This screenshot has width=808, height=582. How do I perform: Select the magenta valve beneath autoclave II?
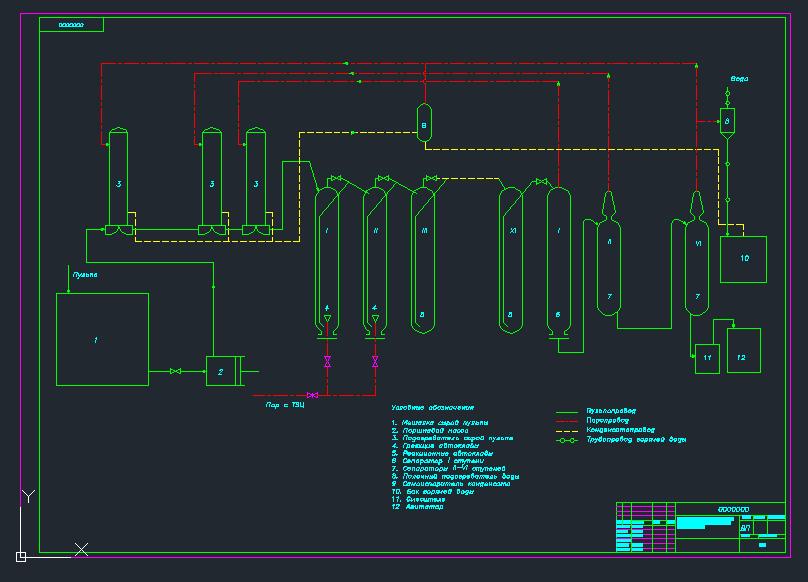tap(375, 361)
